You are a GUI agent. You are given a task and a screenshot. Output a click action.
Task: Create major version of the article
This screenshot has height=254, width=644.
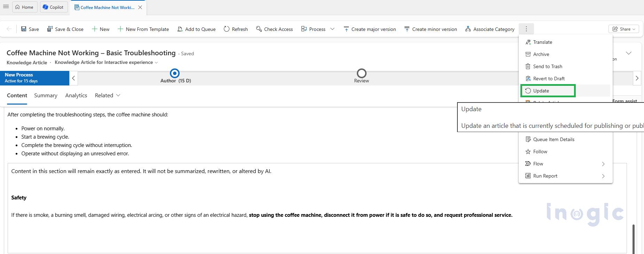click(x=370, y=29)
